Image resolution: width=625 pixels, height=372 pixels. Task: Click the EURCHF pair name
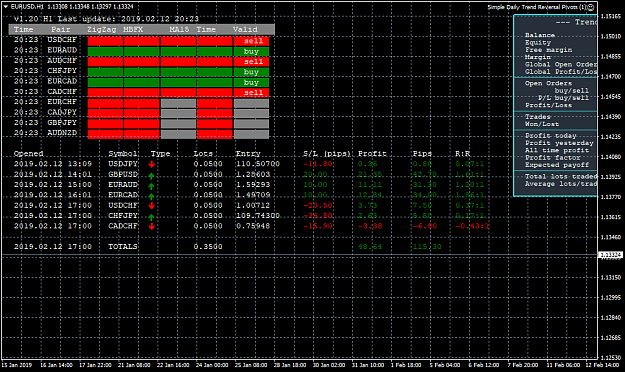click(62, 102)
